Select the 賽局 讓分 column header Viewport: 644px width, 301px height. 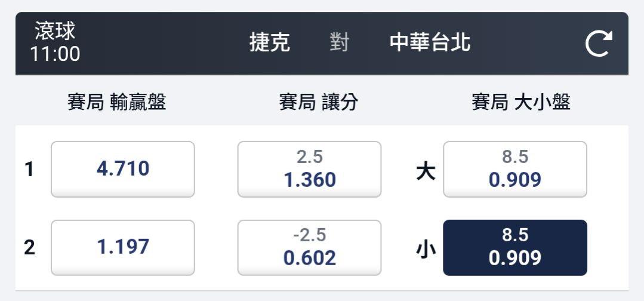[319, 103]
